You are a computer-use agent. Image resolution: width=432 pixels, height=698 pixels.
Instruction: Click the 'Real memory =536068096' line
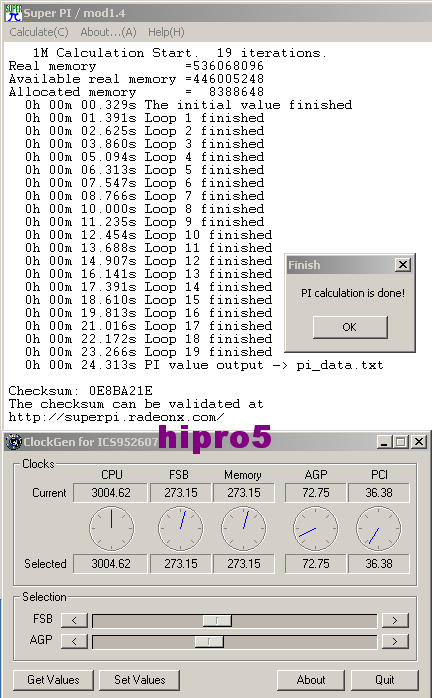coord(136,66)
